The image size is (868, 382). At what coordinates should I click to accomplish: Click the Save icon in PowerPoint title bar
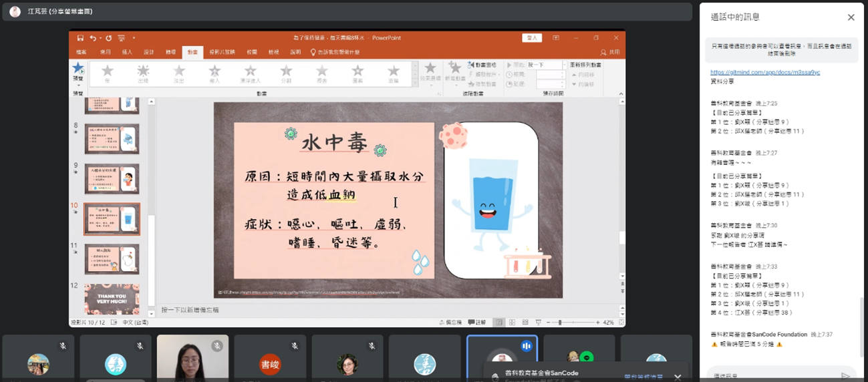80,38
